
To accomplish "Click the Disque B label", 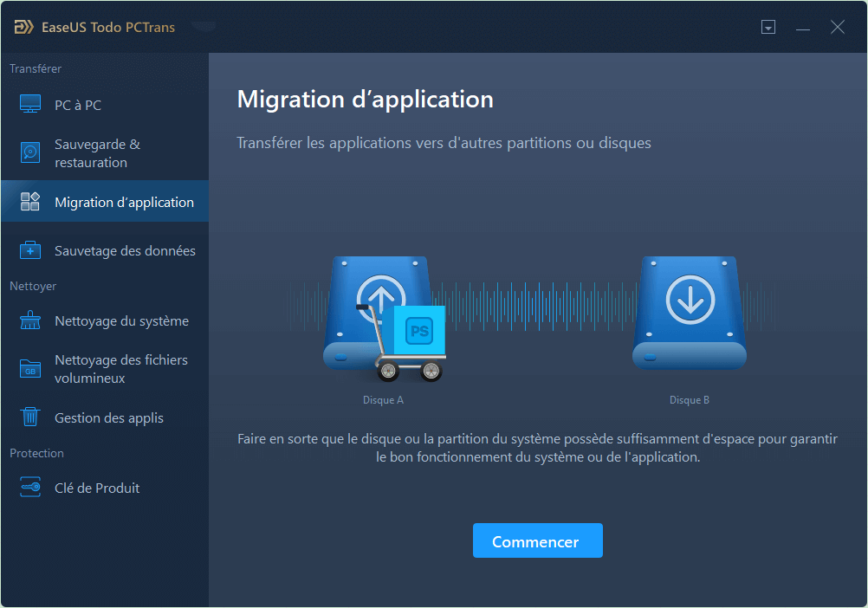I will coord(690,400).
